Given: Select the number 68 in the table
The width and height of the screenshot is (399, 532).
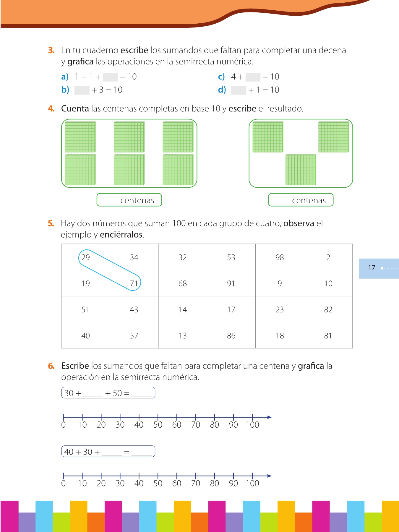Looking at the screenshot, I should tap(183, 284).
